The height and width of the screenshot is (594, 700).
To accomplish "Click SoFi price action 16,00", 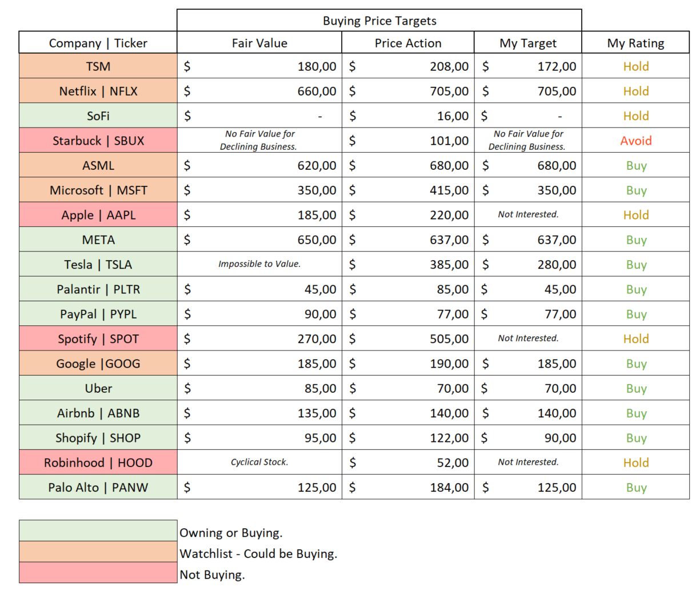I will click(x=408, y=115).
